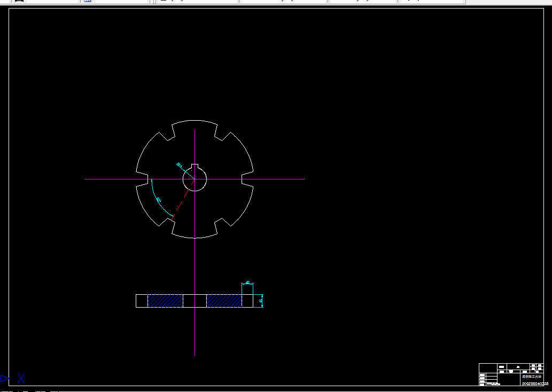This screenshot has width=552, height=392.
Task: Select the keyway notch above the bore
Action: coord(195,167)
